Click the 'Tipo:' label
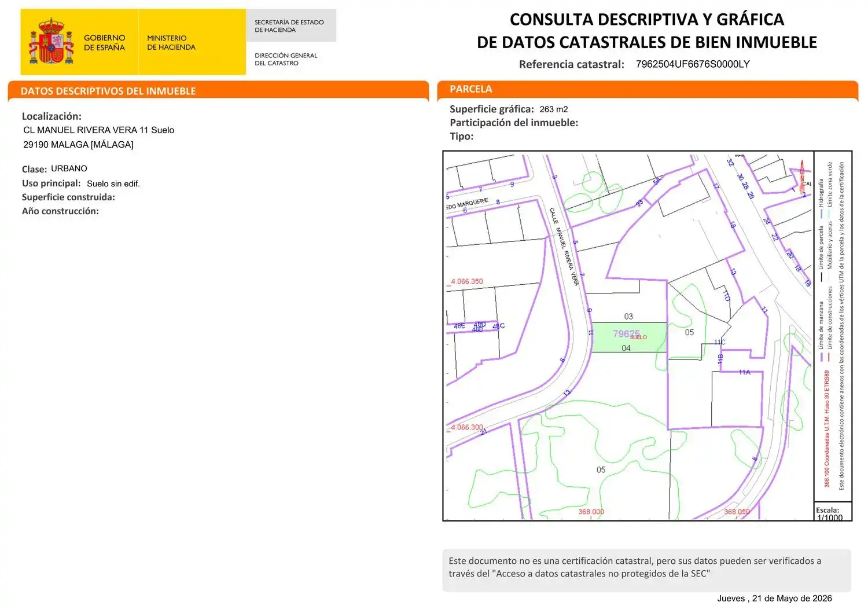Viewport: 868px width, 613px height. [x=462, y=137]
